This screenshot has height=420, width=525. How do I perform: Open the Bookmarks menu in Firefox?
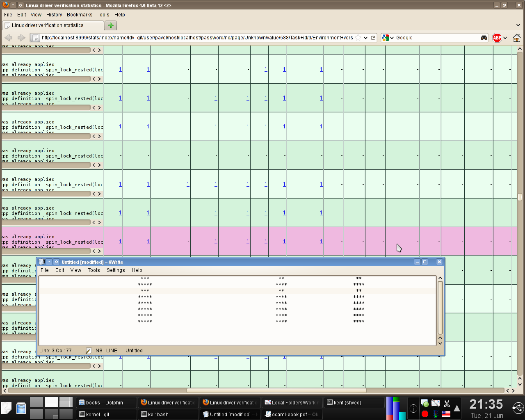pyautogui.click(x=80, y=15)
